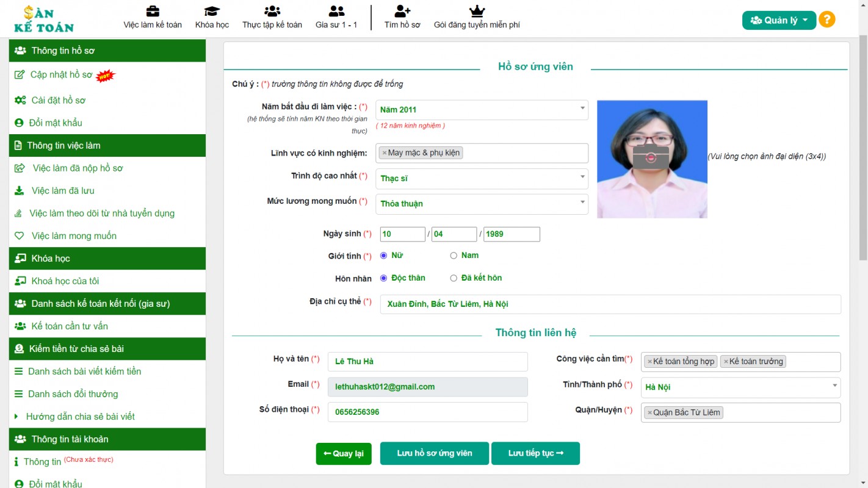
Task: Open the Năm bắt đầu đi làm việc dropdown
Action: [482, 110]
